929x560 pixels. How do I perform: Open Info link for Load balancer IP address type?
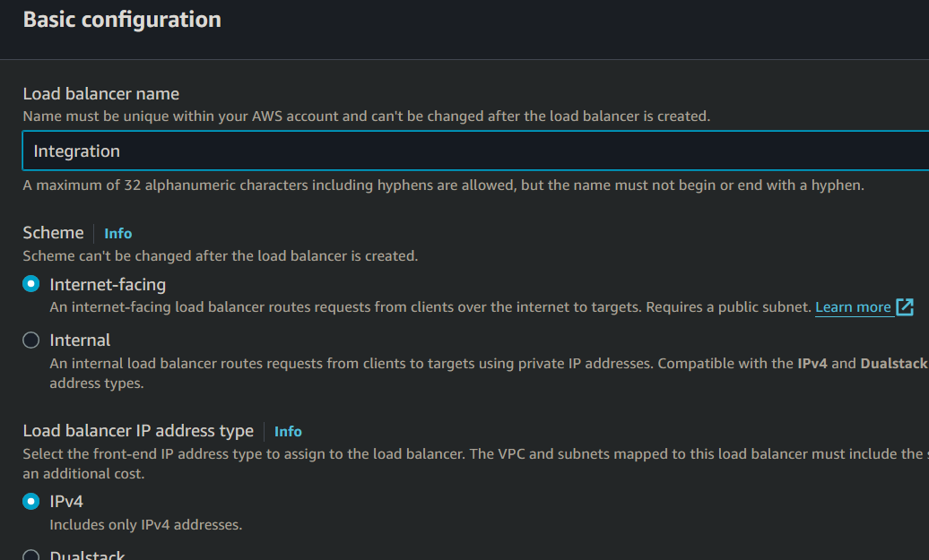point(288,431)
